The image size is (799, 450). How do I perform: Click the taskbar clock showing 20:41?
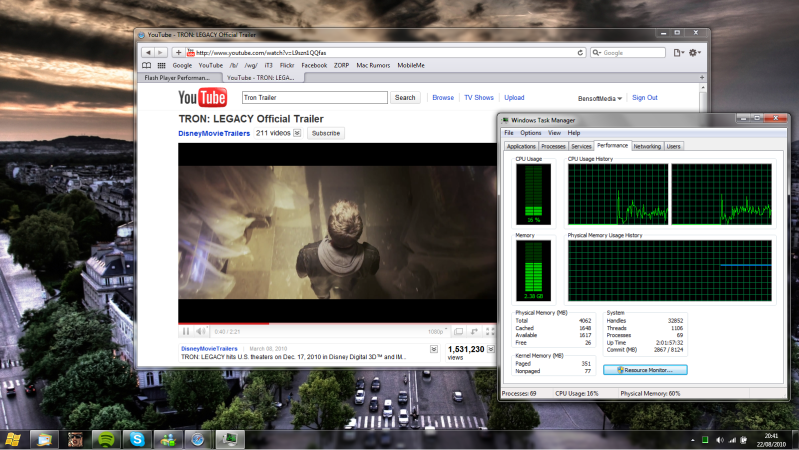tap(771, 440)
